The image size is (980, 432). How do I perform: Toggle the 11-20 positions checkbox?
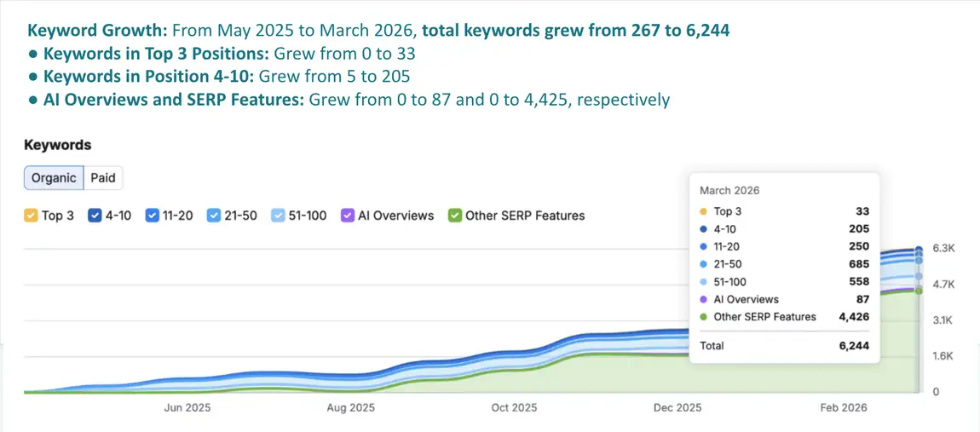click(152, 216)
